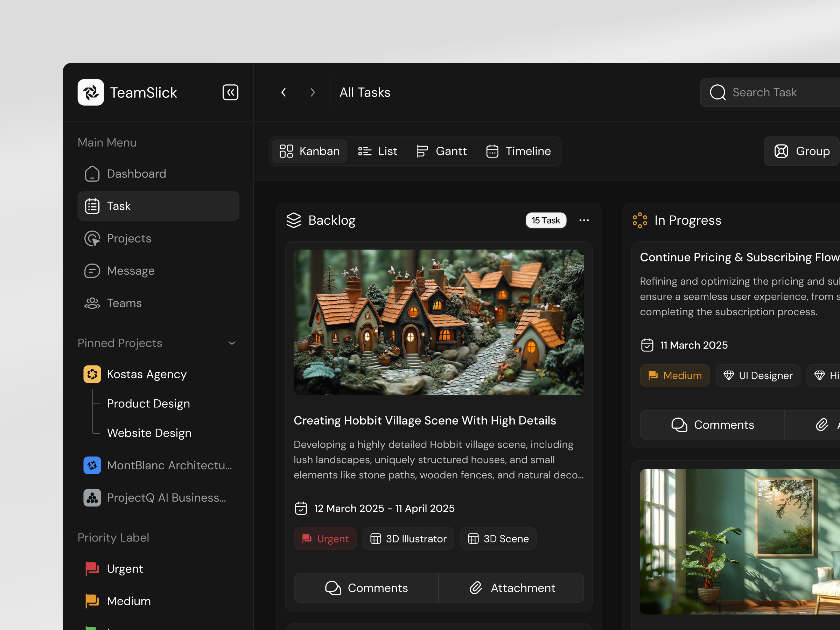Click the Search Task input field

pos(770,92)
